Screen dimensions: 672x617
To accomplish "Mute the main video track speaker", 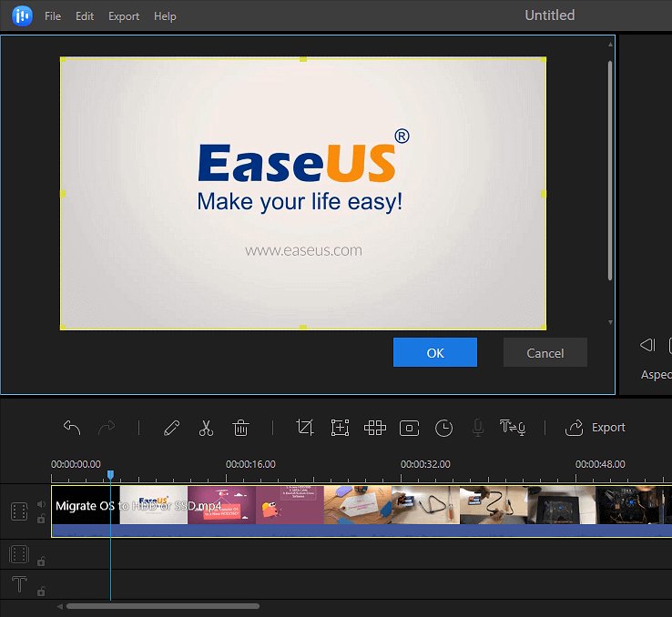I will point(41,504).
